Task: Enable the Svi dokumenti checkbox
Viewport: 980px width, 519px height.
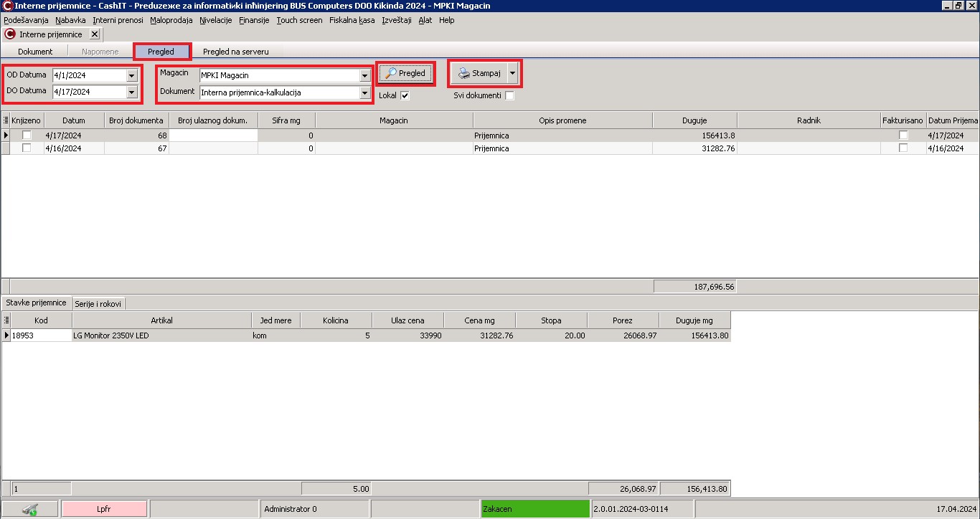Action: tap(509, 95)
